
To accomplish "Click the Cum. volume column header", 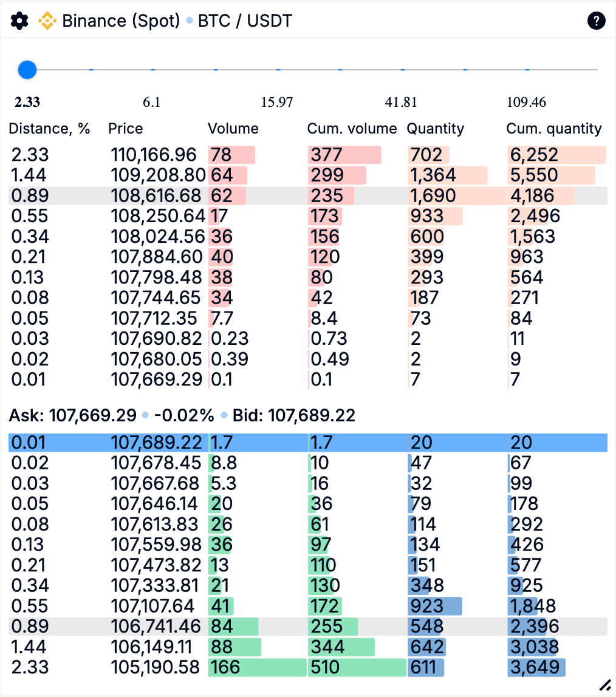I will 352,129.
